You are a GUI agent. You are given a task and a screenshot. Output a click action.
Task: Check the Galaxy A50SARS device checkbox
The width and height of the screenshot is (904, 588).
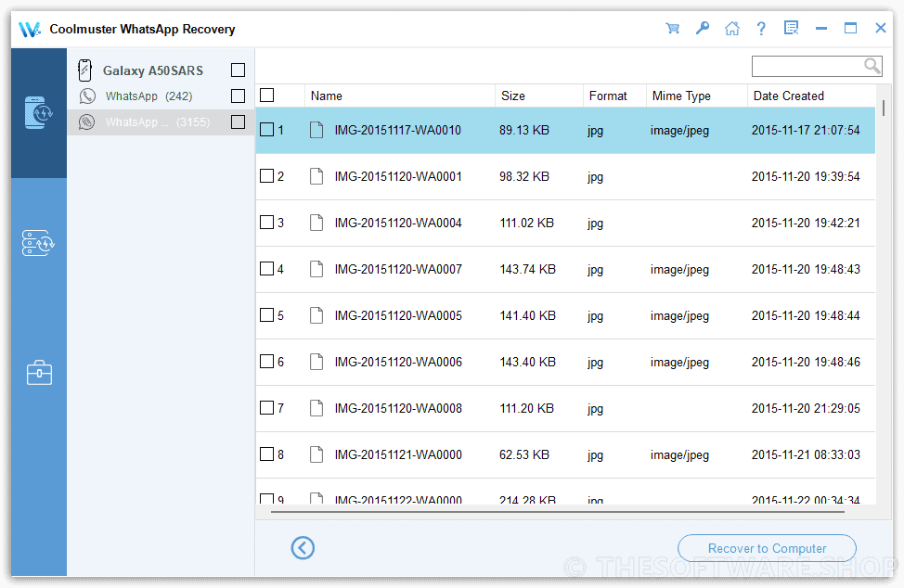click(x=239, y=70)
